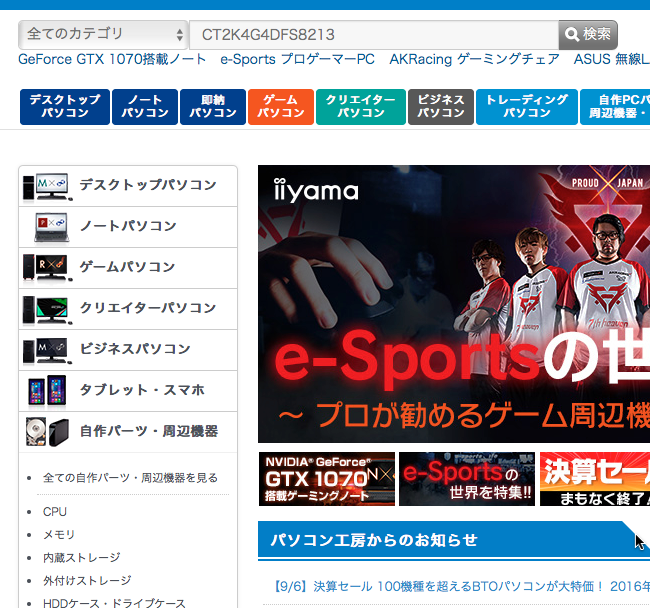Click the game PC icon in sidebar

point(47,268)
